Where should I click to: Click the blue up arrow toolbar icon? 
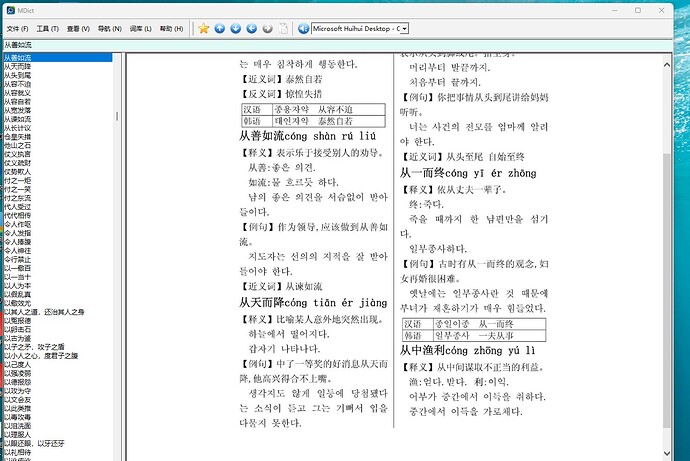tap(220, 29)
